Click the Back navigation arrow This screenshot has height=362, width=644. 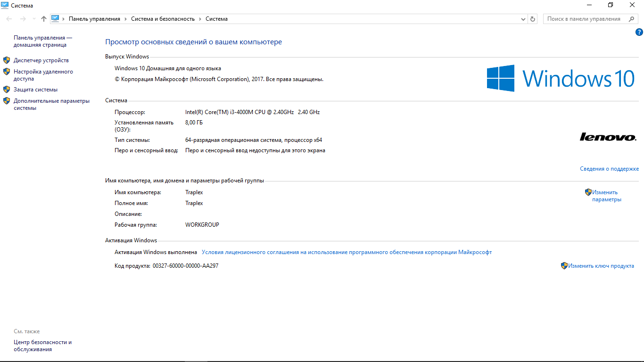[9, 19]
